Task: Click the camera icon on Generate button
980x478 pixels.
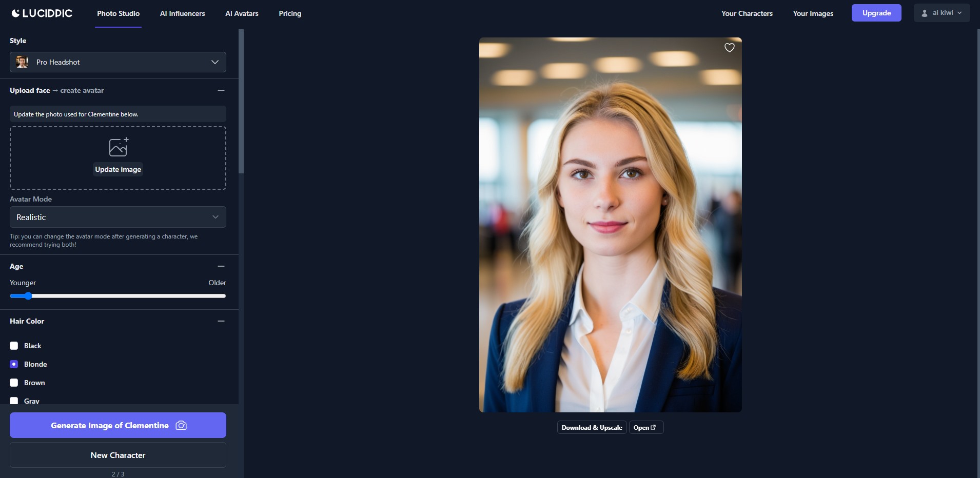Action: click(181, 425)
